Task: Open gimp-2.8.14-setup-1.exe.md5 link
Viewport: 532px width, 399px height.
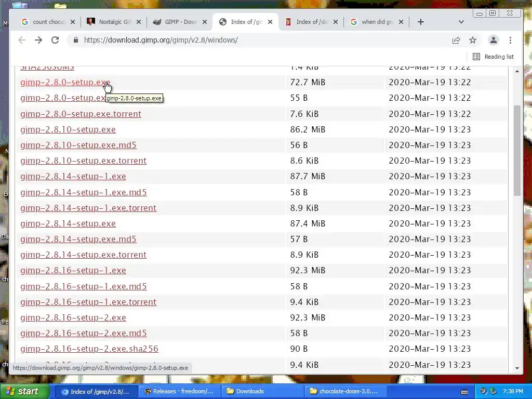Action: 84,192
